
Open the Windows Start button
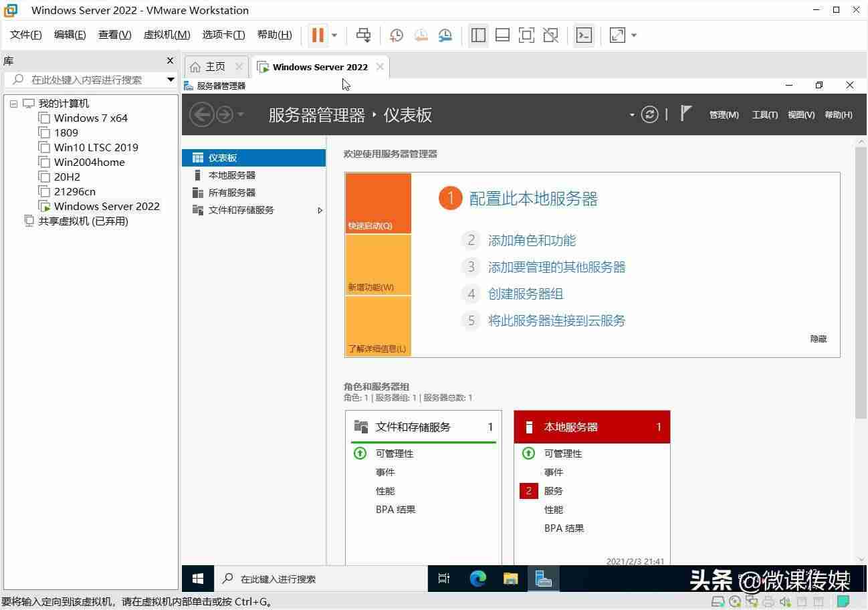coord(198,579)
